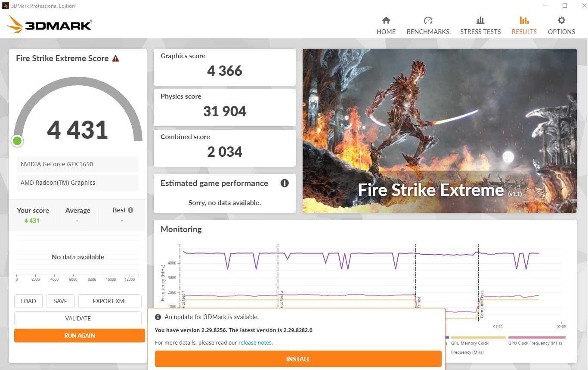Click the orange RUN AGAIN button
The height and width of the screenshot is (370, 588).
pyautogui.click(x=80, y=336)
